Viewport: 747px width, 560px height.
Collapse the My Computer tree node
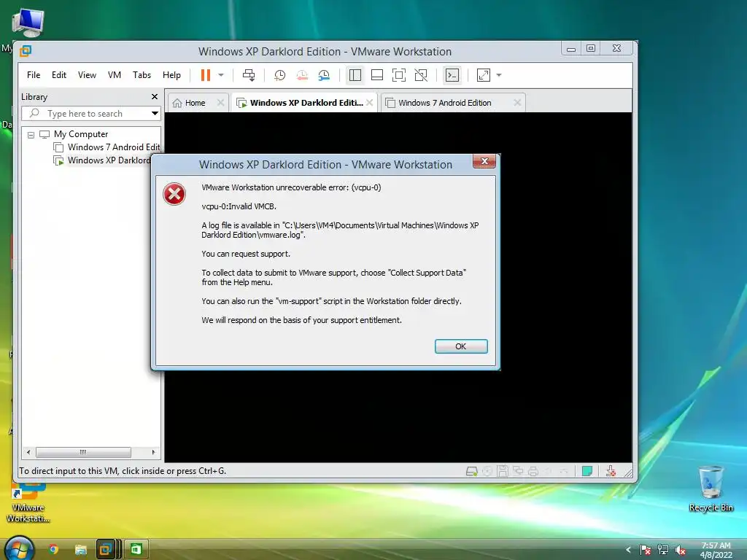click(31, 135)
